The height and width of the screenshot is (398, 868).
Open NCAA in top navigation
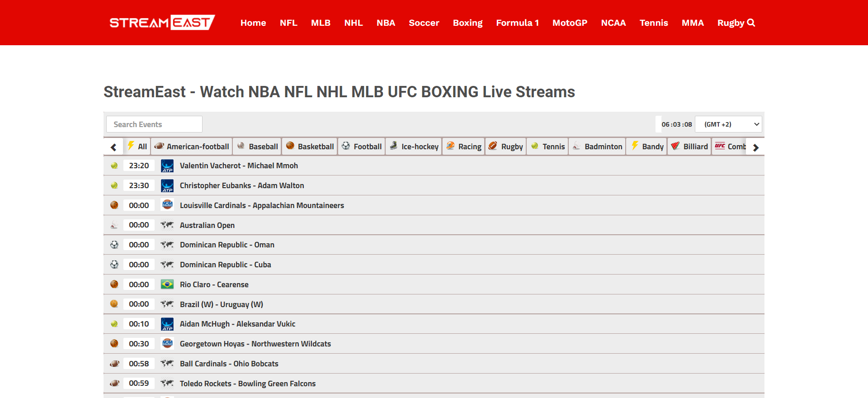pos(613,23)
